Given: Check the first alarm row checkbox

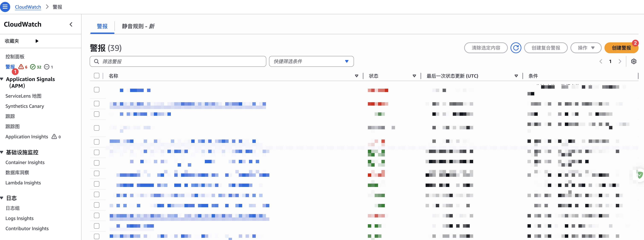Looking at the screenshot, I should pos(96,90).
